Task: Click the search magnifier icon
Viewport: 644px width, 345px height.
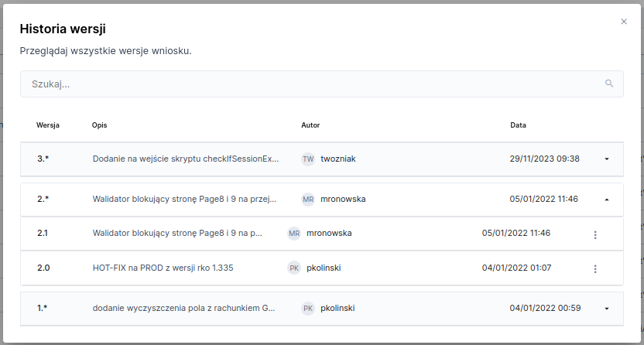Action: click(x=609, y=84)
